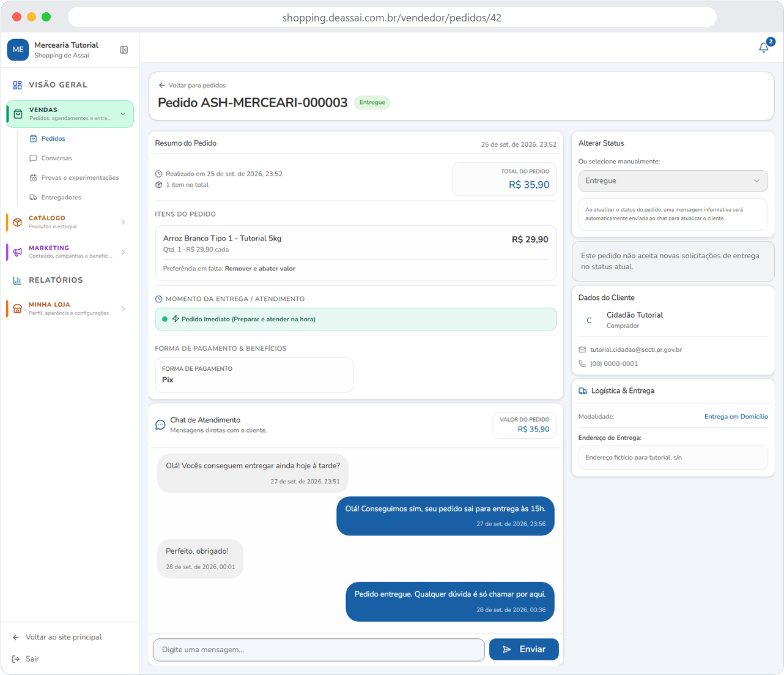Screen dimensions: 784x675
Task: Expand the Catálogo section chevron
Action: 124,222
